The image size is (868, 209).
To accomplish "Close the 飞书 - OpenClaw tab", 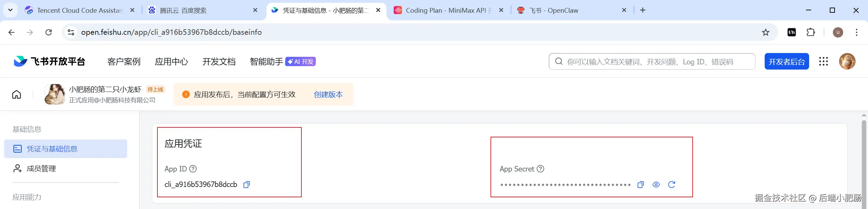I will (624, 10).
